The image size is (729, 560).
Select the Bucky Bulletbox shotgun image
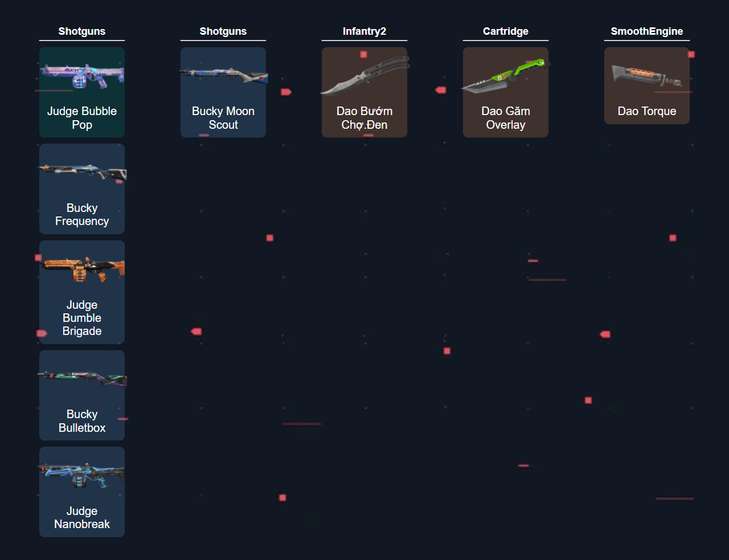81,378
